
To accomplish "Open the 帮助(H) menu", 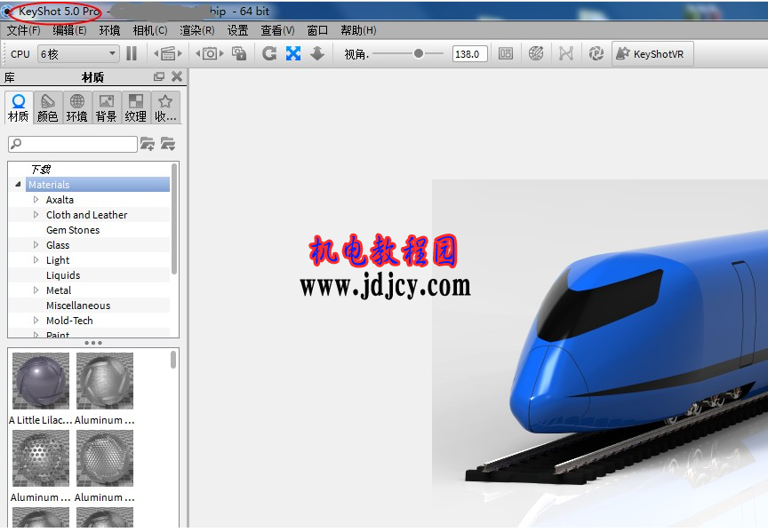I will point(358,30).
